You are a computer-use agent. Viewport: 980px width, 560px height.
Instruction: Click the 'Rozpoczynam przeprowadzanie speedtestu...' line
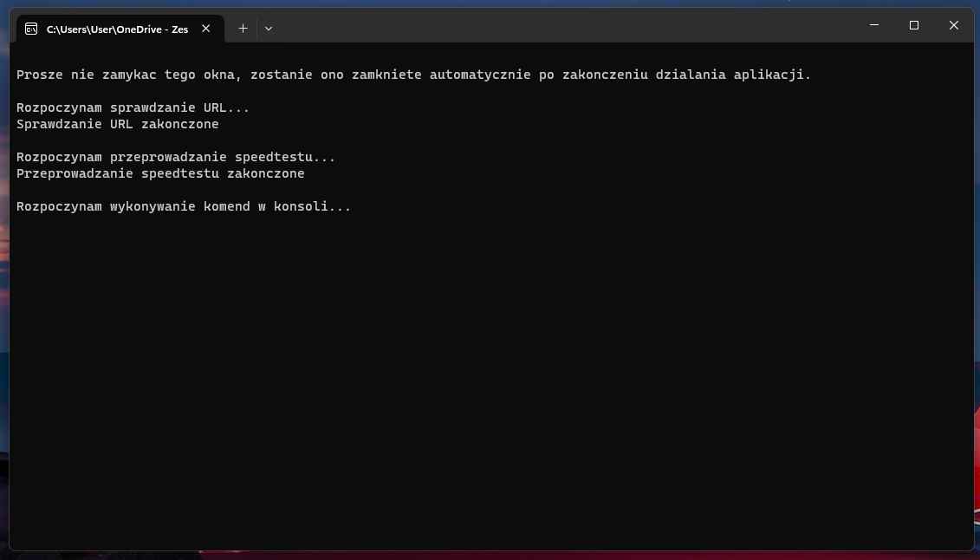pyautogui.click(x=175, y=158)
